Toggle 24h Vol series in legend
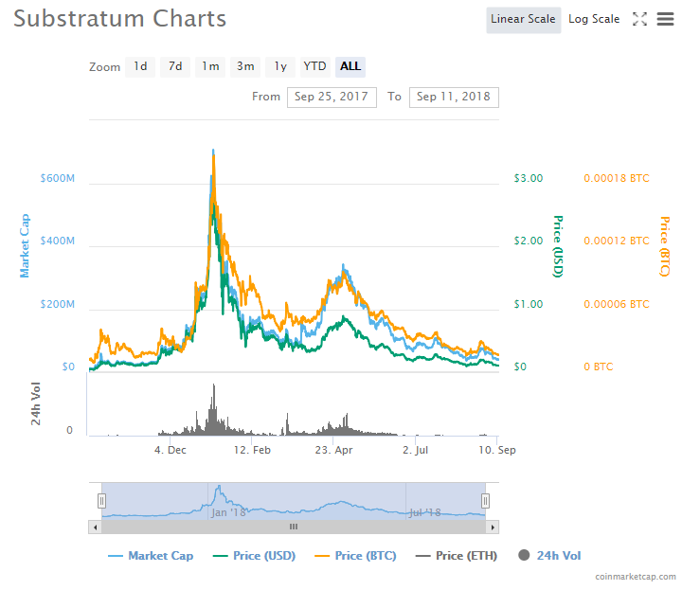700x590 pixels. 549,556
